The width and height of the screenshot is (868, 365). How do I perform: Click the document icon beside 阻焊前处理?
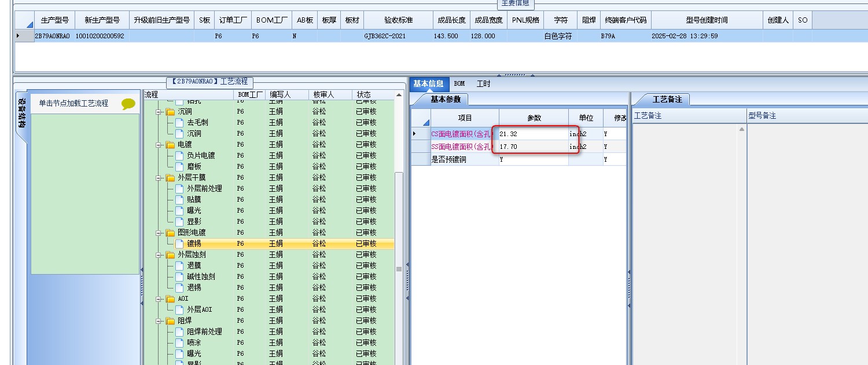[179, 332]
